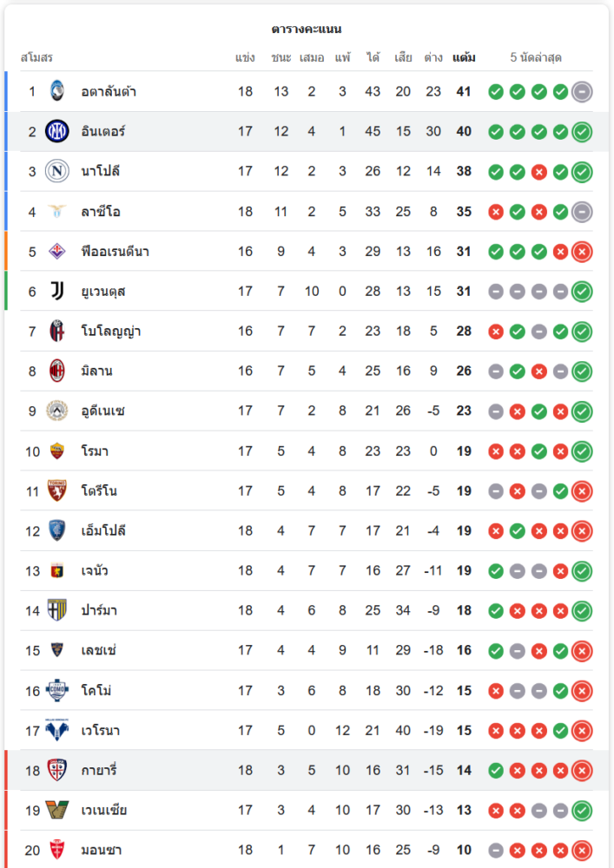
Task: Click the 5 นัดล่าสุด column header
Action: pyautogui.click(x=536, y=58)
